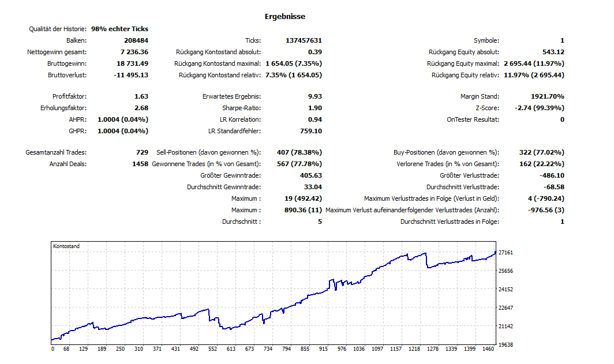Select the LR Korrelation value 0.94
Image resolution: width=614 pixels, height=364 pixels.
315,119
